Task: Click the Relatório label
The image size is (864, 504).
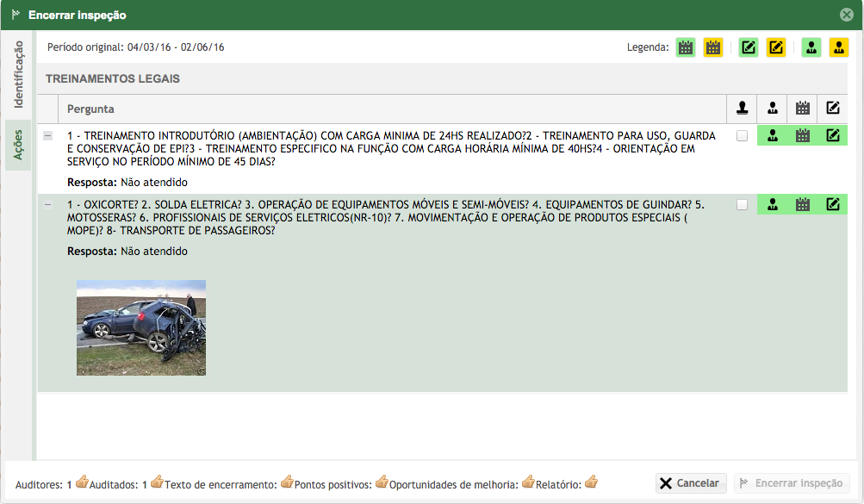Action: (559, 485)
